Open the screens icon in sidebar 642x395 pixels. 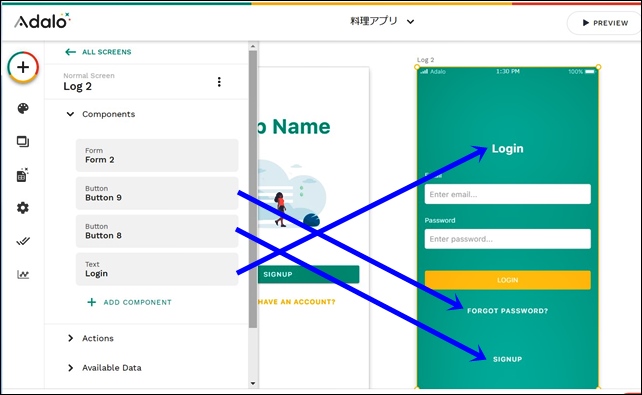[x=23, y=142]
